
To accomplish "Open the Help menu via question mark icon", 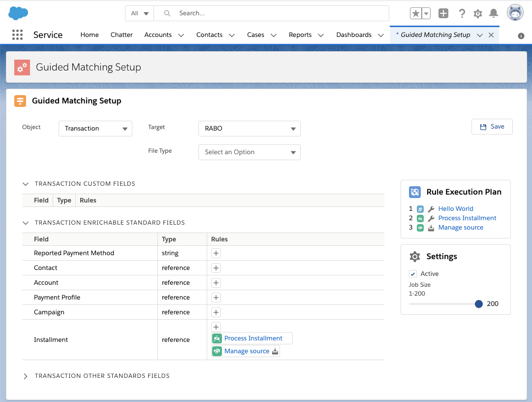I will point(462,13).
